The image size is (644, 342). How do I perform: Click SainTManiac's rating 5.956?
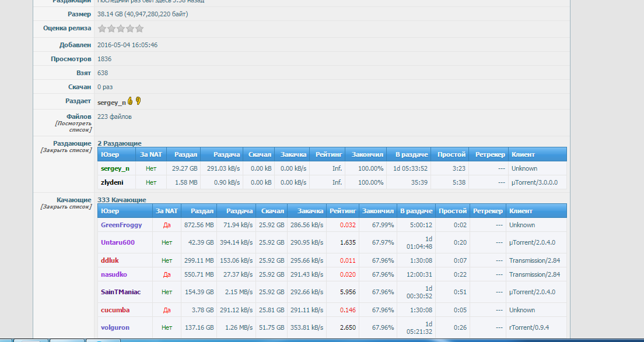[348, 292]
